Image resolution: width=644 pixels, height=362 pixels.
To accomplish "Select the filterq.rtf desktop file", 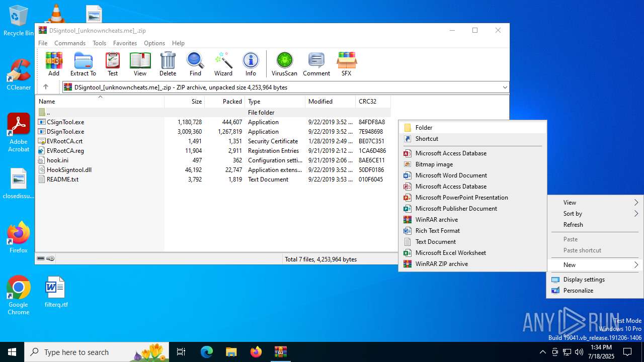I will [x=56, y=292].
